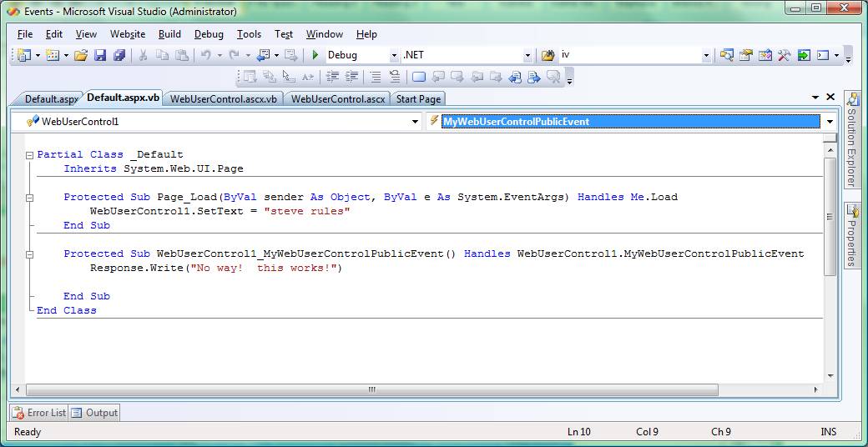Collapse the WebUserControl1_MyWebUserControlPublicEvent sub outline
This screenshot has height=447, width=868.
pyautogui.click(x=30, y=254)
